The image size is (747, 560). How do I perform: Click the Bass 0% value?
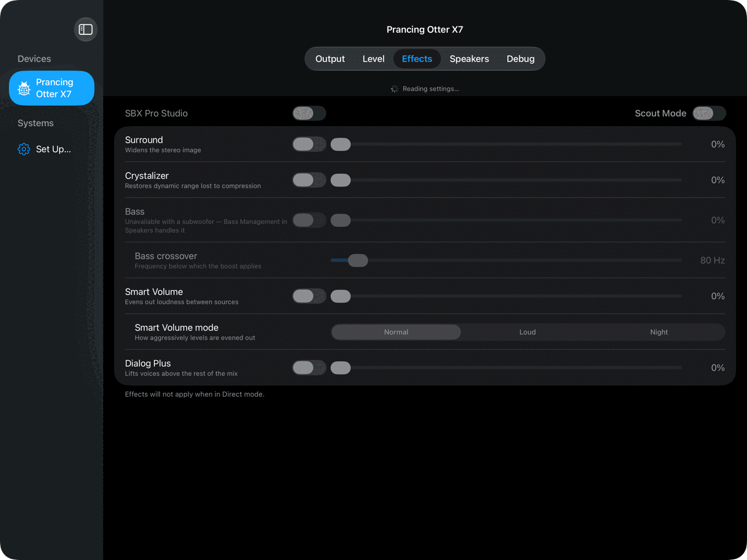(x=718, y=220)
